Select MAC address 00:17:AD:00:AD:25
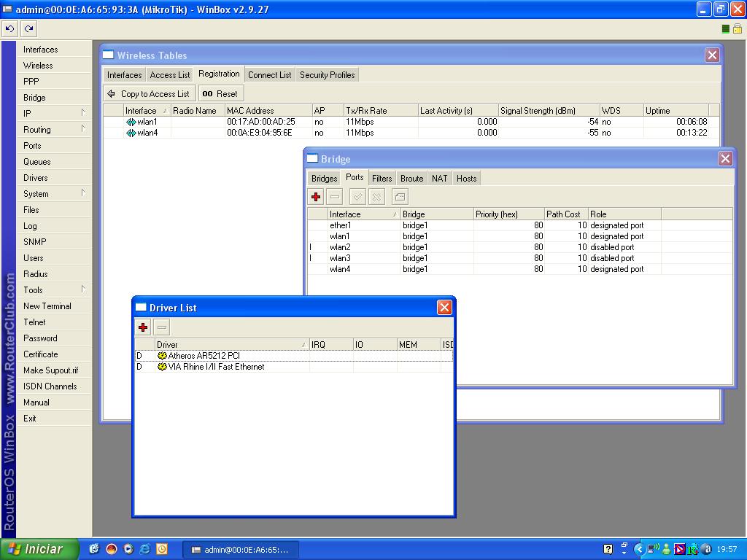Viewport: 747px width, 560px height. pyautogui.click(x=261, y=122)
